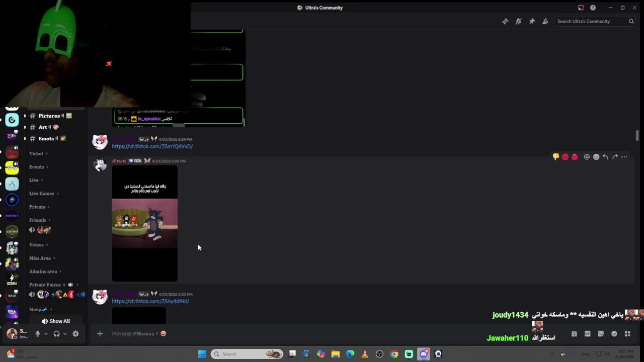The height and width of the screenshot is (362, 644).
Task: Open second TikTok link ZSAy4dXk1
Action: (150, 301)
